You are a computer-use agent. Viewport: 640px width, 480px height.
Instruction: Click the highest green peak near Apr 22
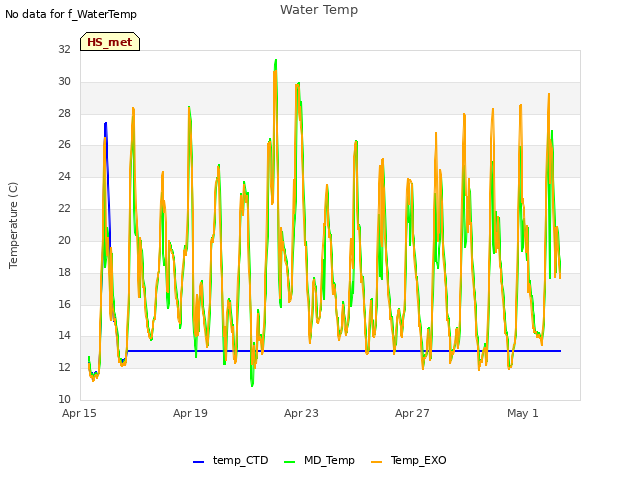[x=276, y=60]
